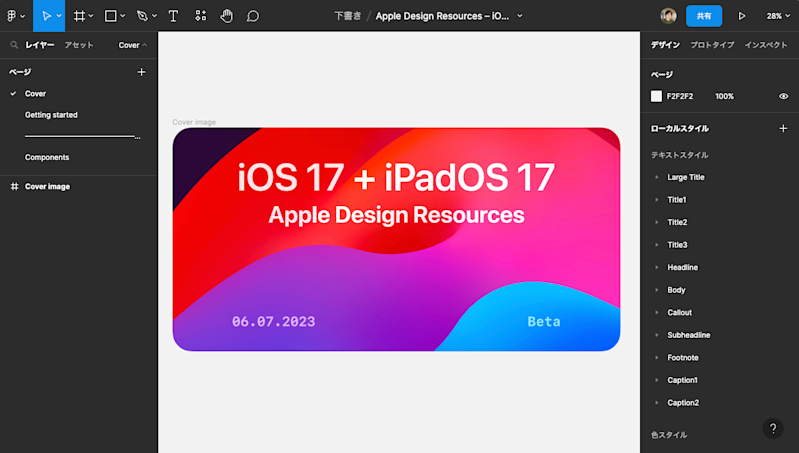
Task: Open the Figma main menu
Action: pyautogui.click(x=15, y=16)
